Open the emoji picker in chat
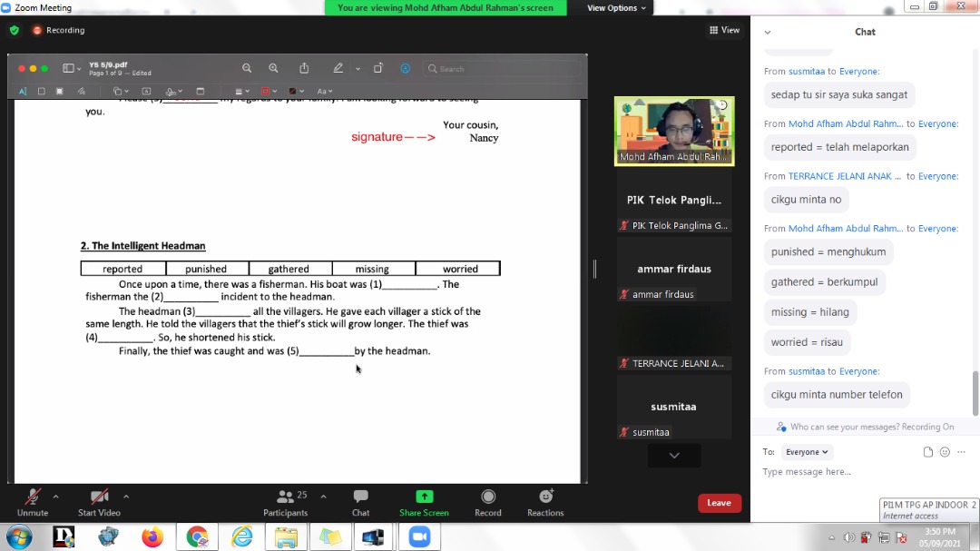The width and height of the screenshot is (980, 551). point(945,451)
